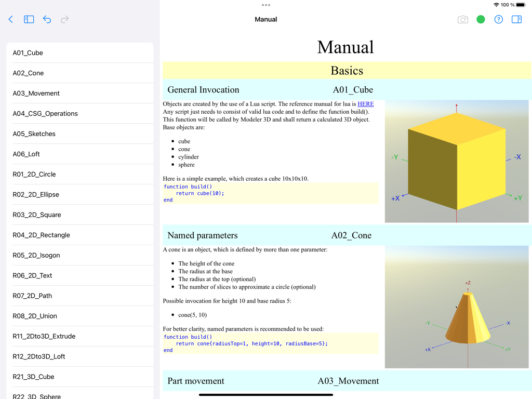
Task: Open the multitasking ••• menu
Action: (266, 5)
